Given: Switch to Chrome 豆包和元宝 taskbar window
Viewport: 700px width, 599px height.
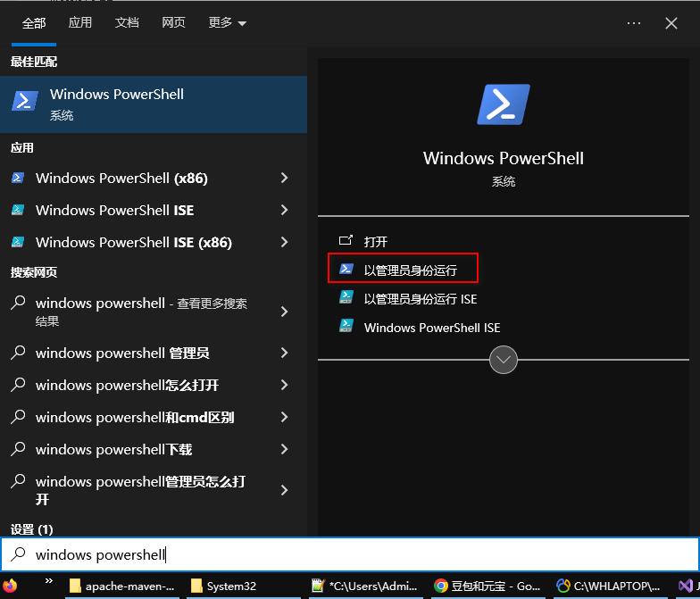Looking at the screenshot, I should point(487,586).
